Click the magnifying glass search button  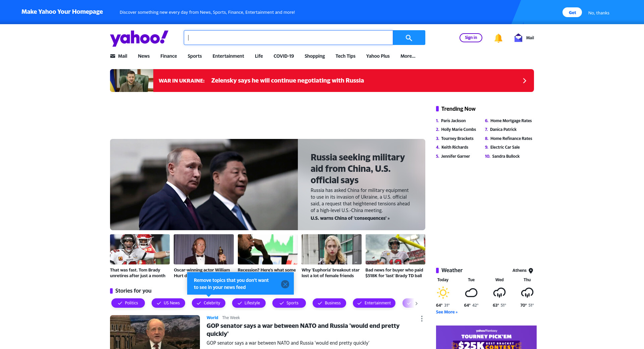pos(409,38)
